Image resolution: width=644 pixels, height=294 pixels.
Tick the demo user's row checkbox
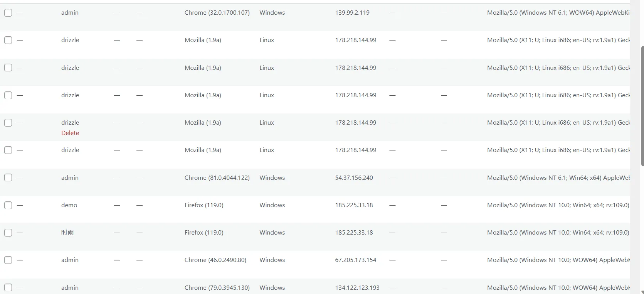point(8,205)
